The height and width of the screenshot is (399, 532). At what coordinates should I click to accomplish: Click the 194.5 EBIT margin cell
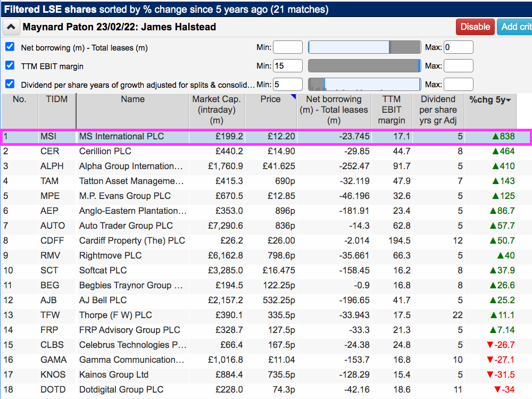[x=400, y=241]
